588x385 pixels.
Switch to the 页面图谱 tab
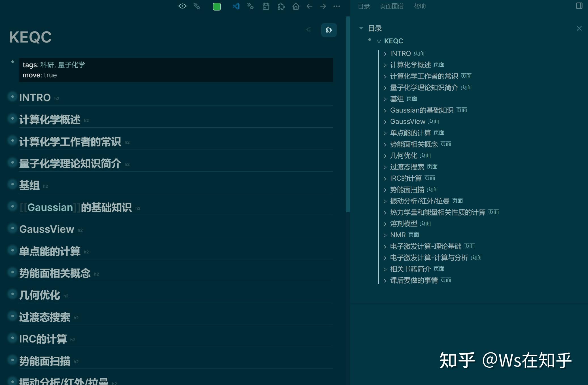[392, 6]
